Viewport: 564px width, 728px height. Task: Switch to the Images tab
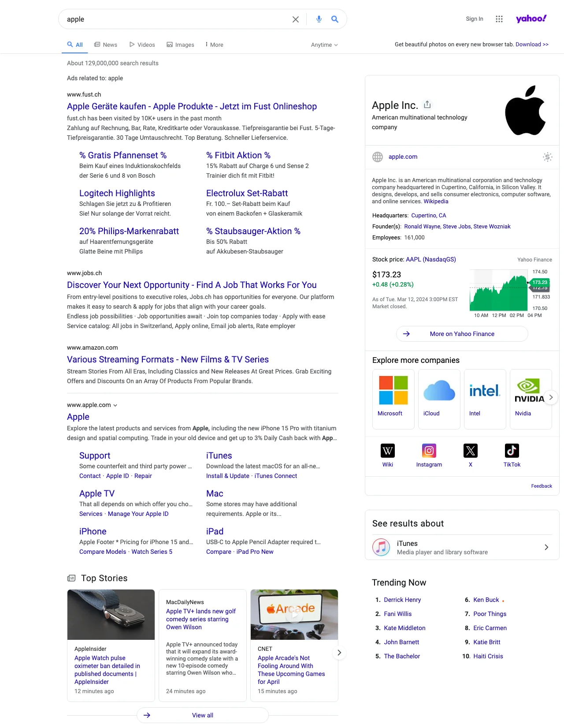180,45
